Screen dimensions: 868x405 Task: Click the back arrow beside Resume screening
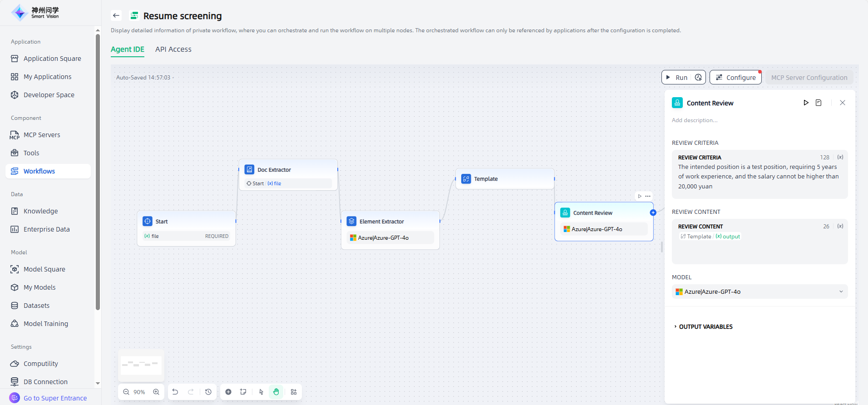coord(116,15)
